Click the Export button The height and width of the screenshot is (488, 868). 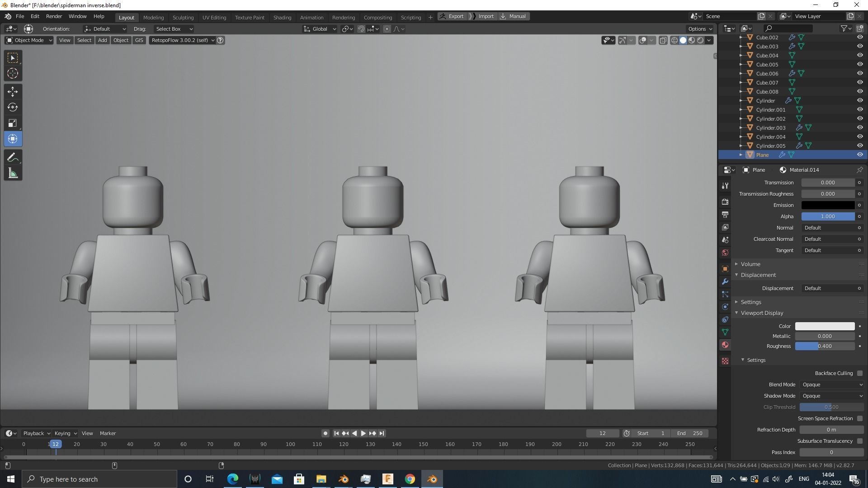tap(451, 16)
